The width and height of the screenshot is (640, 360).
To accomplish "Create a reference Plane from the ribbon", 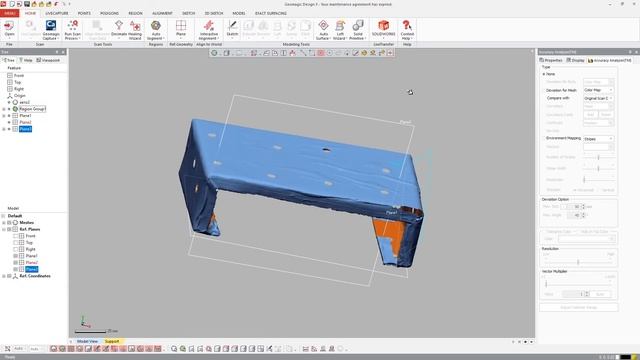I will click(x=181, y=29).
